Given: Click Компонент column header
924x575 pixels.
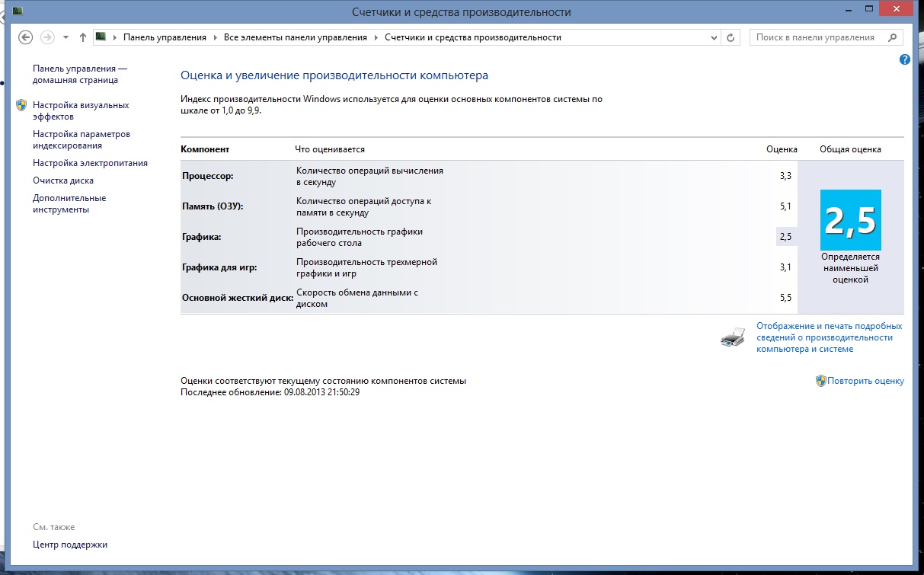Looking at the screenshot, I should (205, 149).
